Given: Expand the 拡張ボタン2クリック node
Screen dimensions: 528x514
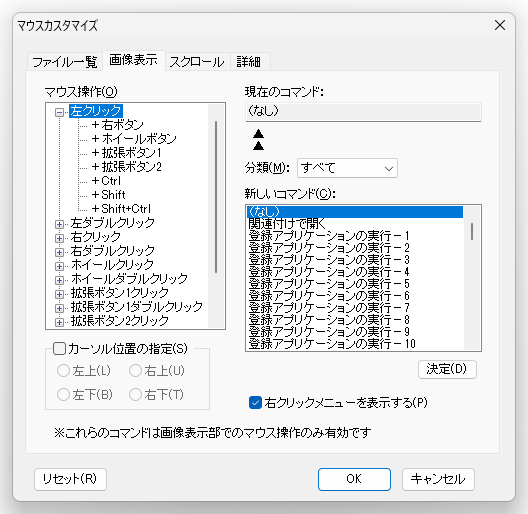Looking at the screenshot, I should [x=59, y=322].
